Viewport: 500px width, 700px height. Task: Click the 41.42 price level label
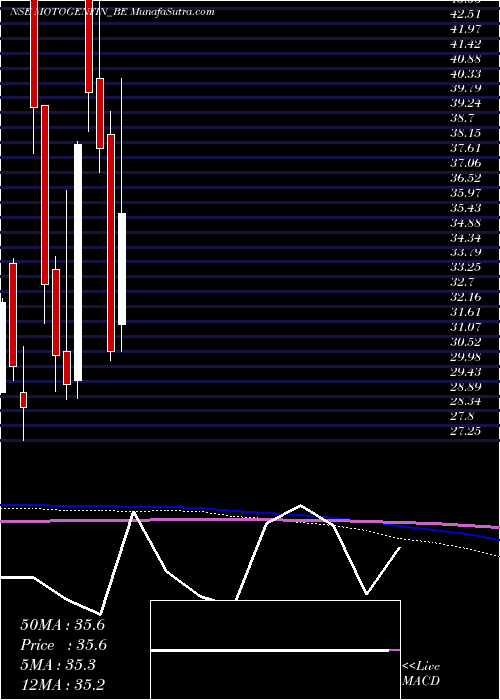466,44
